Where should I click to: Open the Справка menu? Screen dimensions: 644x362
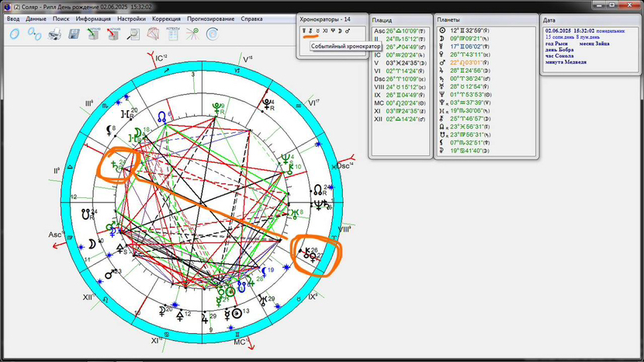click(251, 19)
